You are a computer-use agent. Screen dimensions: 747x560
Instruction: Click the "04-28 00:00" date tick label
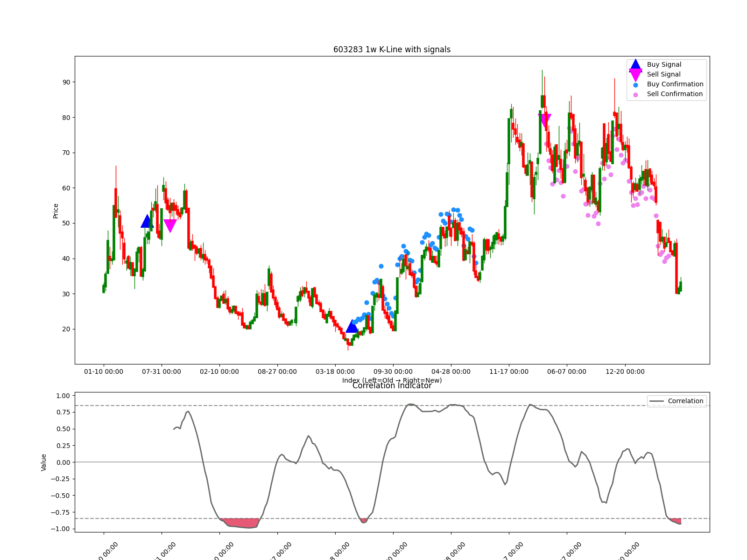click(451, 372)
